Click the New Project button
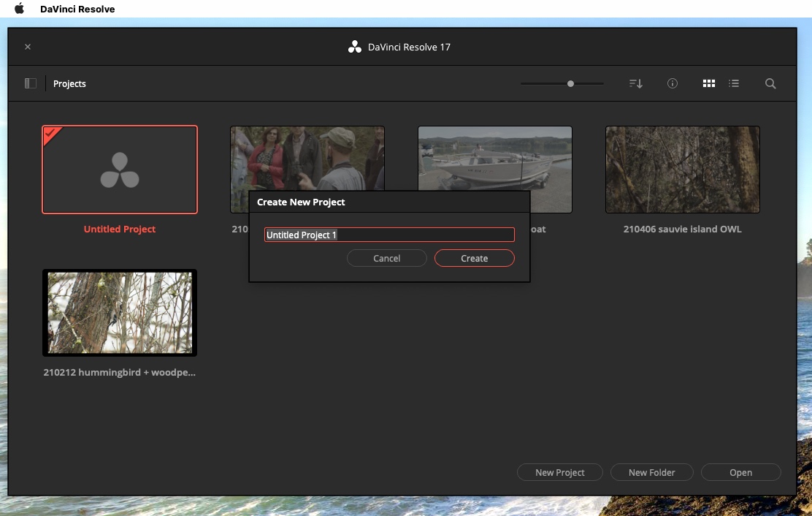The width and height of the screenshot is (812, 516). click(x=560, y=472)
